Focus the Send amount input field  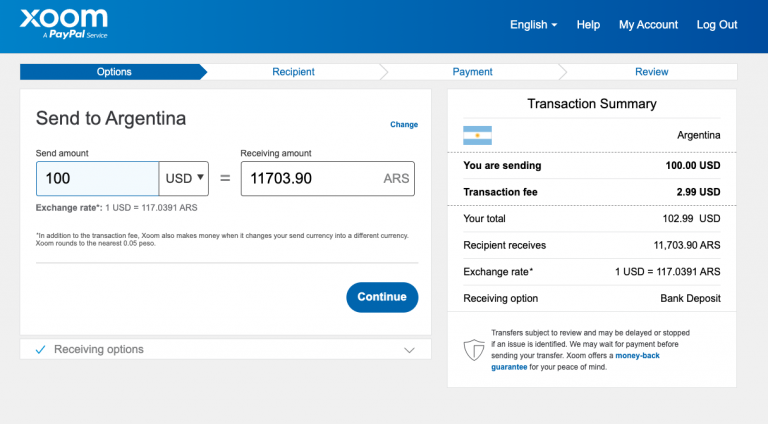coord(97,178)
